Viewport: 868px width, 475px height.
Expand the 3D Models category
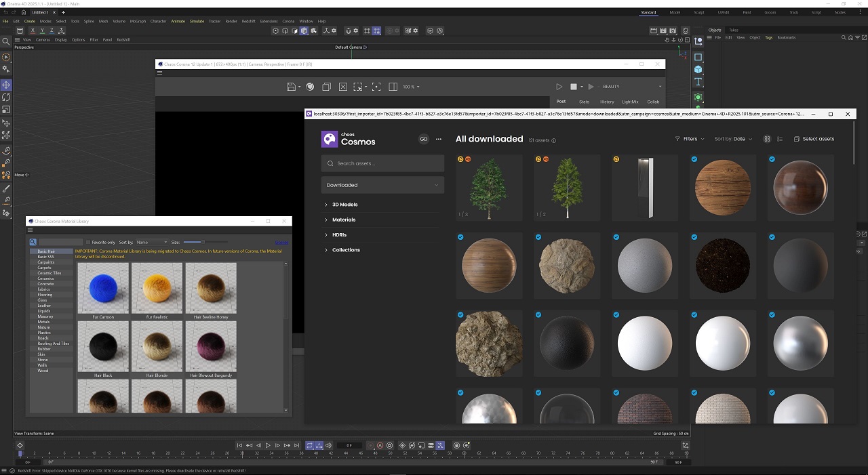(x=344, y=205)
